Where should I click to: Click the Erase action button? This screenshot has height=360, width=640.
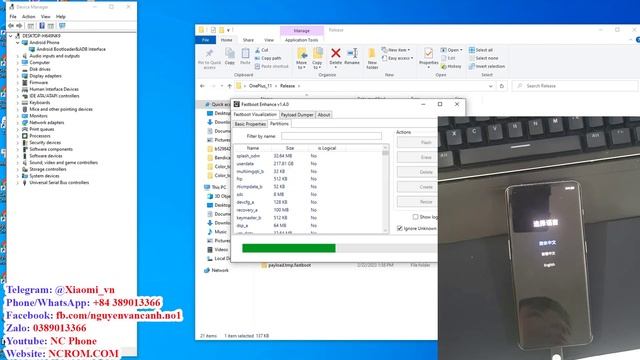click(x=417, y=157)
